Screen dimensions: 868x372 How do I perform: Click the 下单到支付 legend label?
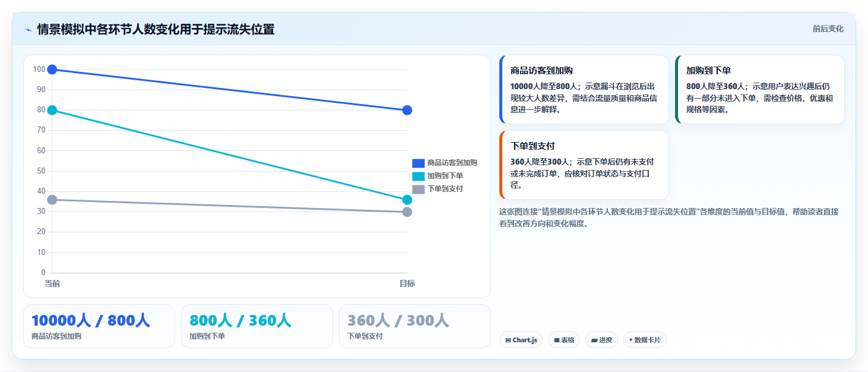pyautogui.click(x=445, y=189)
